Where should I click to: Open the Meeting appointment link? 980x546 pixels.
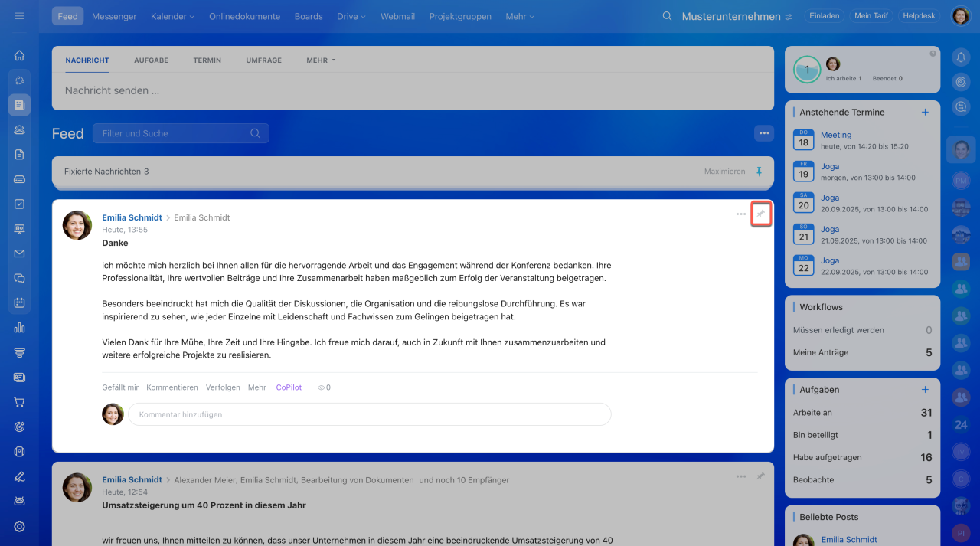pyautogui.click(x=836, y=135)
